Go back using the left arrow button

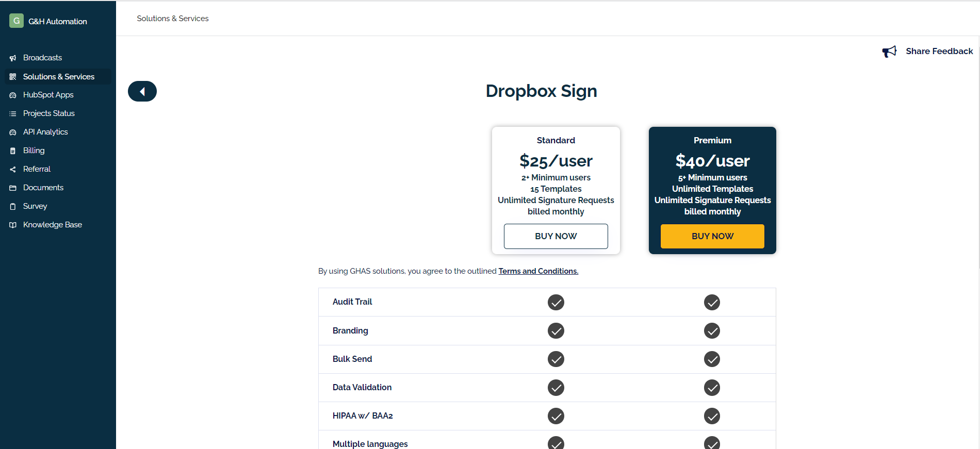tap(142, 91)
